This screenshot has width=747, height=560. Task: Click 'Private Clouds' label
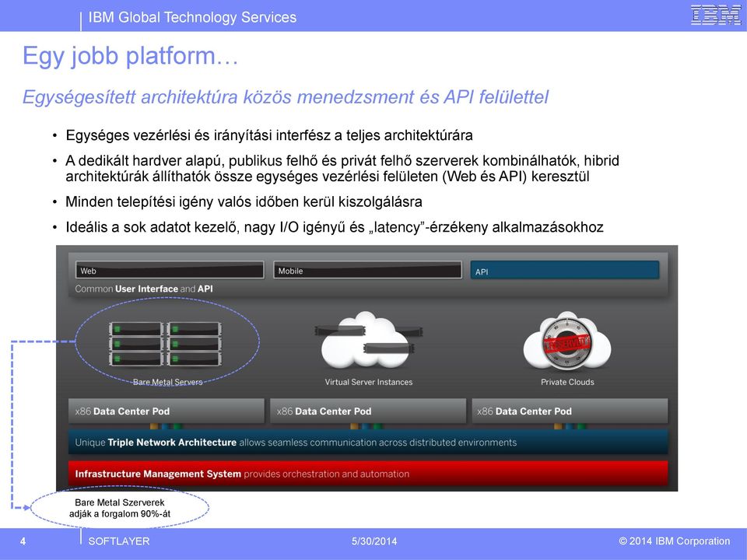pyautogui.click(x=567, y=382)
